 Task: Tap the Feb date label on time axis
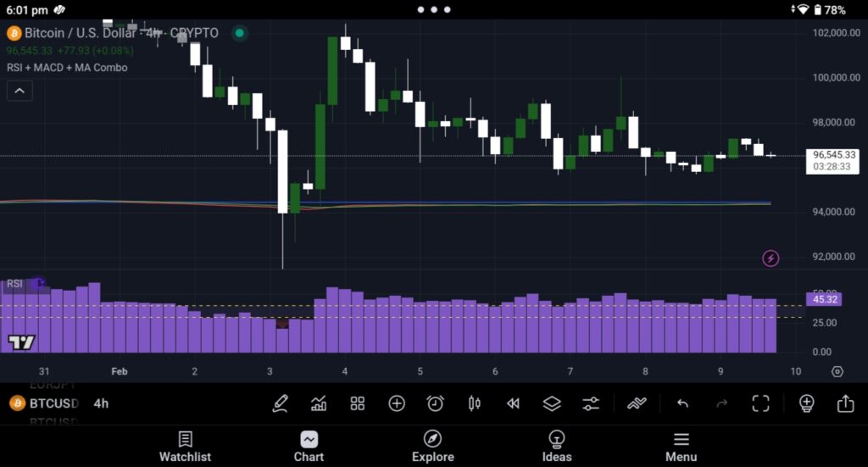[x=119, y=371]
